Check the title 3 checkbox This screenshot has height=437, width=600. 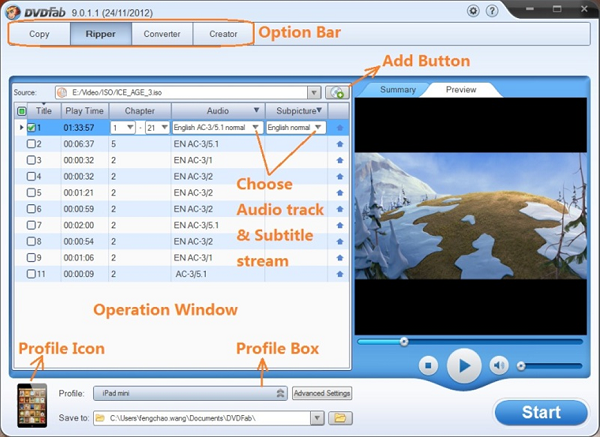coord(31,160)
